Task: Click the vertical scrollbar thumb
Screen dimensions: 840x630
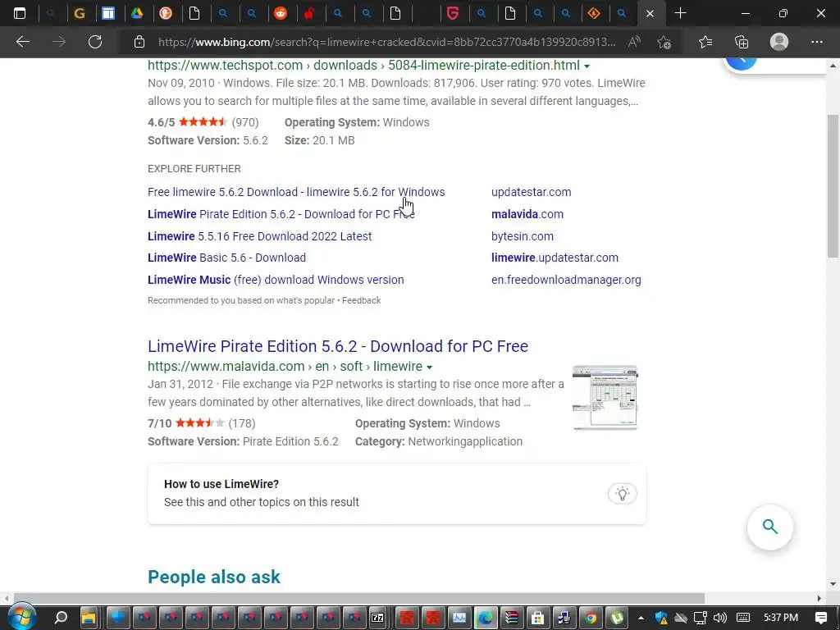Action: [833, 188]
